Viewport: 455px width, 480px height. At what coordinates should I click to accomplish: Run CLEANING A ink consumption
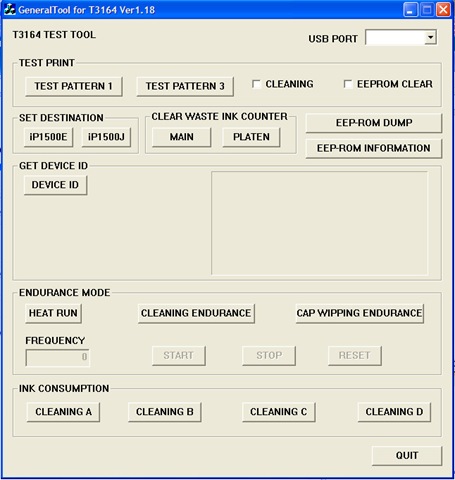coord(63,412)
